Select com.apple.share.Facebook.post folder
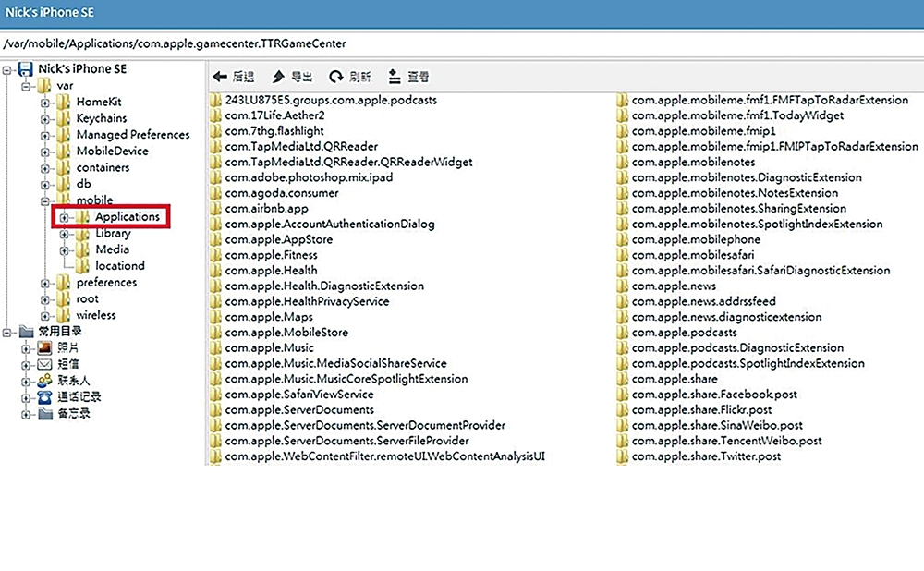Viewport: 924px width, 571px height. pyautogui.click(x=714, y=395)
